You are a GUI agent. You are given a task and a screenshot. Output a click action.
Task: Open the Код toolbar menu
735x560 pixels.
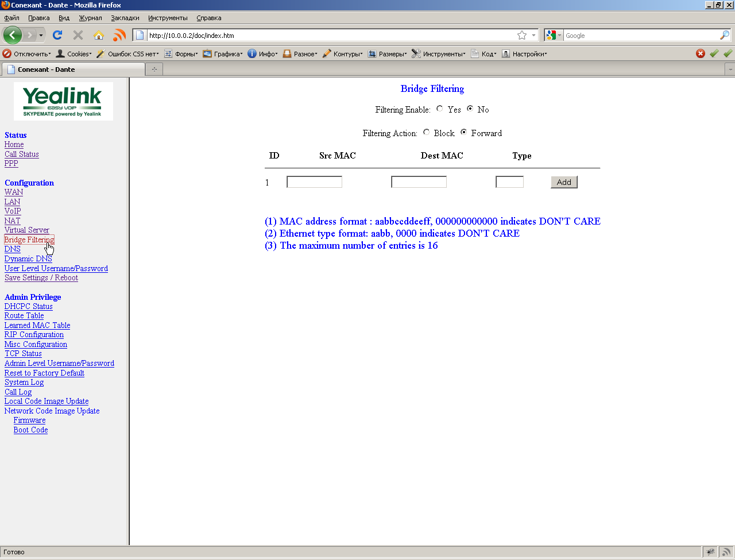483,53
